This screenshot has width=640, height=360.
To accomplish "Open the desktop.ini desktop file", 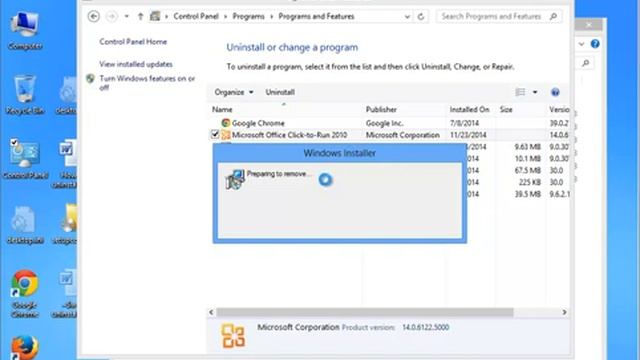I will coord(24,225).
